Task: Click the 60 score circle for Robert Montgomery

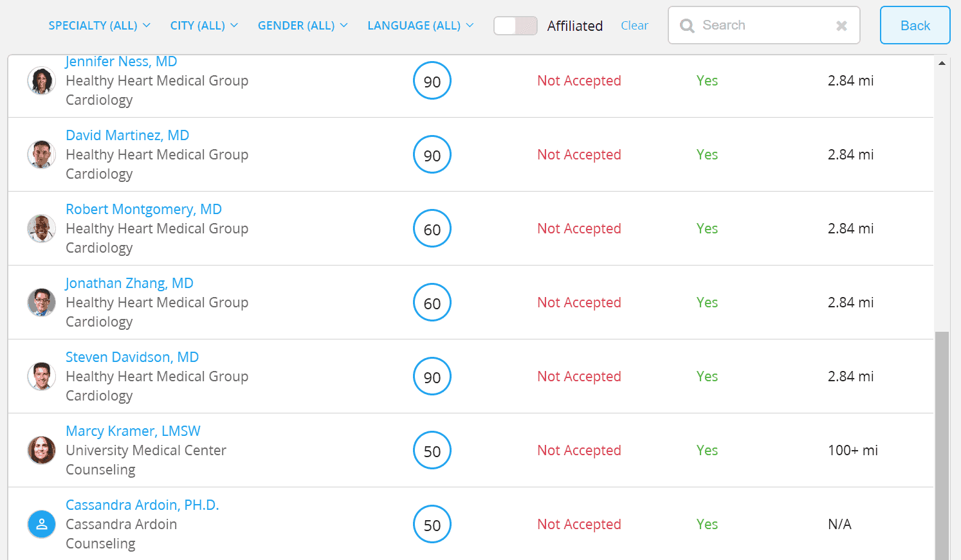Action: click(432, 229)
